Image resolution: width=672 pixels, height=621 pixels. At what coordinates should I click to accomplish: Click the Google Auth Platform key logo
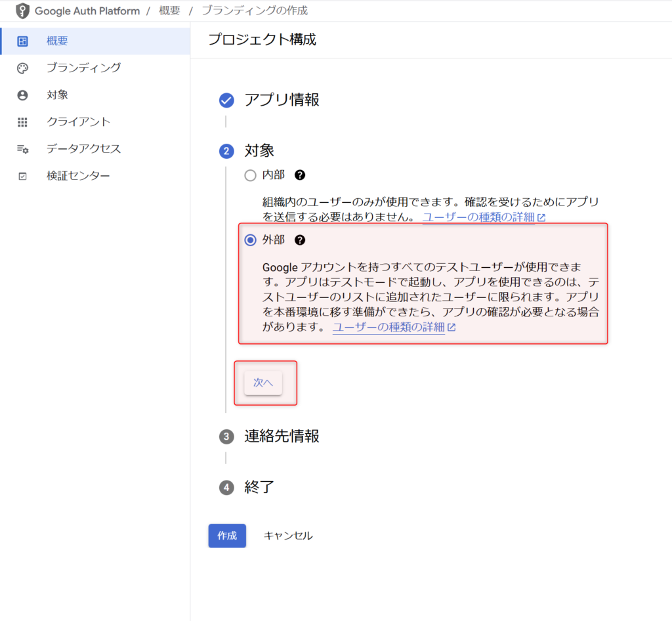point(24,11)
